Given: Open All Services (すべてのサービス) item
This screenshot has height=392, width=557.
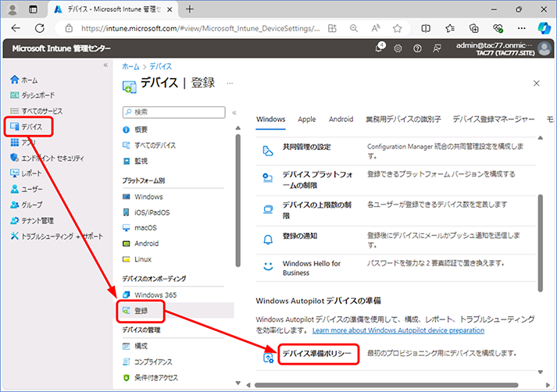Looking at the screenshot, I should tap(36, 111).
